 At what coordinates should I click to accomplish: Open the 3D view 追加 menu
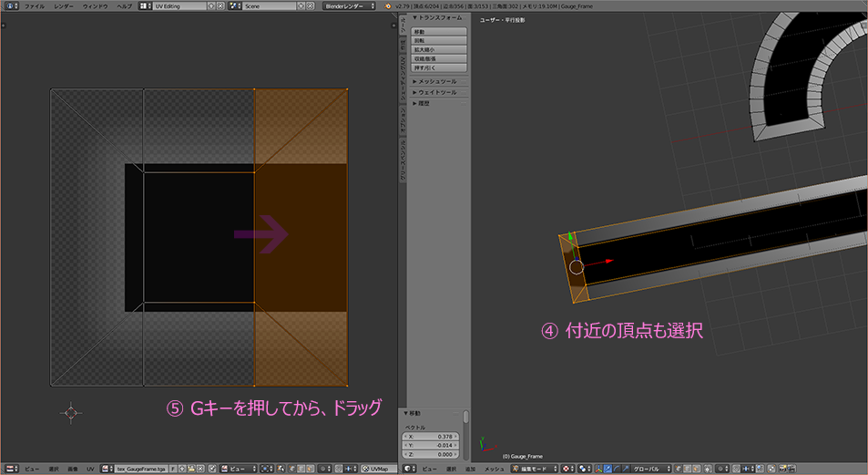coord(471,469)
